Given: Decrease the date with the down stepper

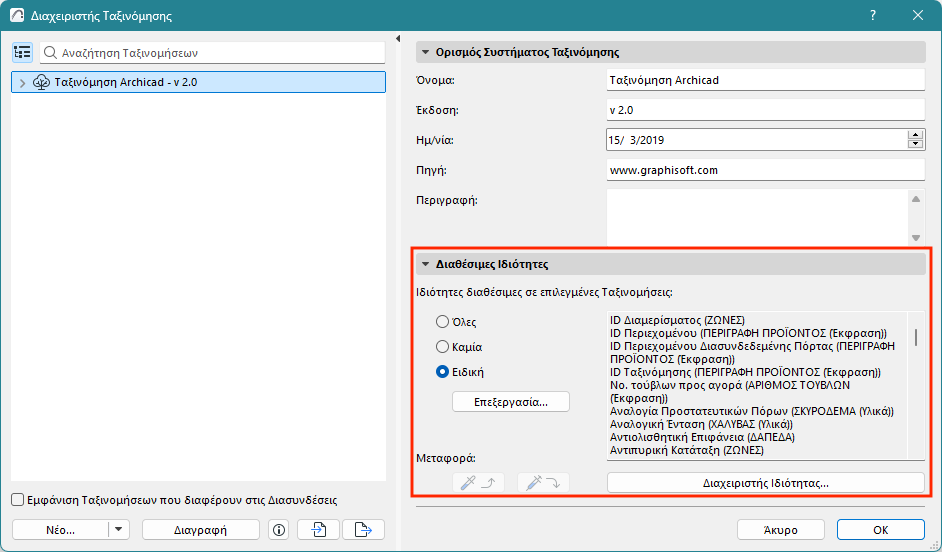Looking at the screenshot, I should point(915,144).
